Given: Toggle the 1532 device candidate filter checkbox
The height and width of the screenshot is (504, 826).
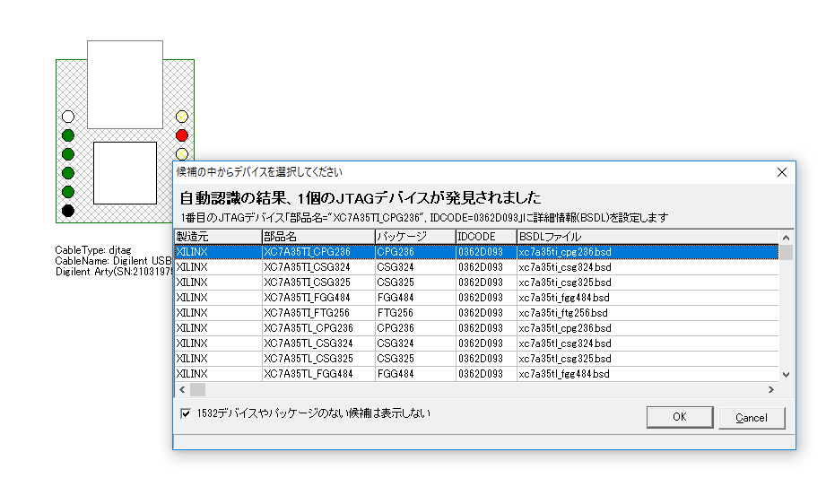Looking at the screenshot, I should point(186,413).
